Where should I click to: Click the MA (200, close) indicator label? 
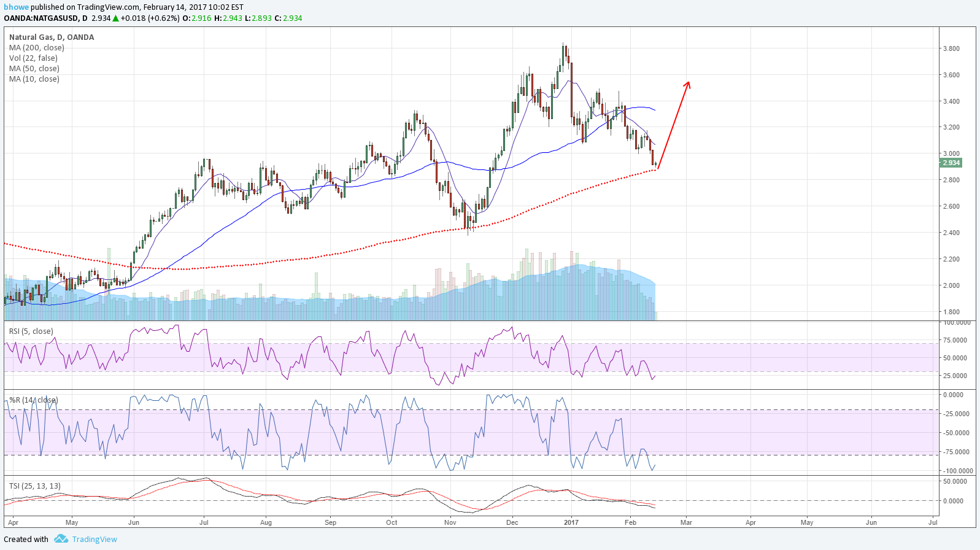(37, 47)
